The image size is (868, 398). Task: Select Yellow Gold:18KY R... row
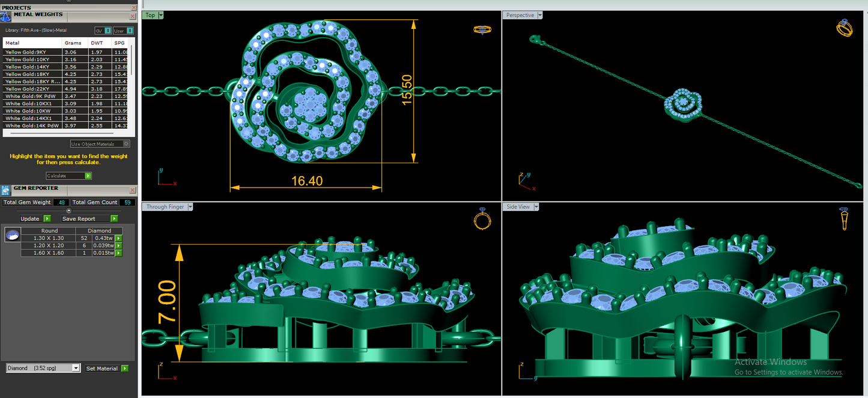pyautogui.click(x=66, y=81)
